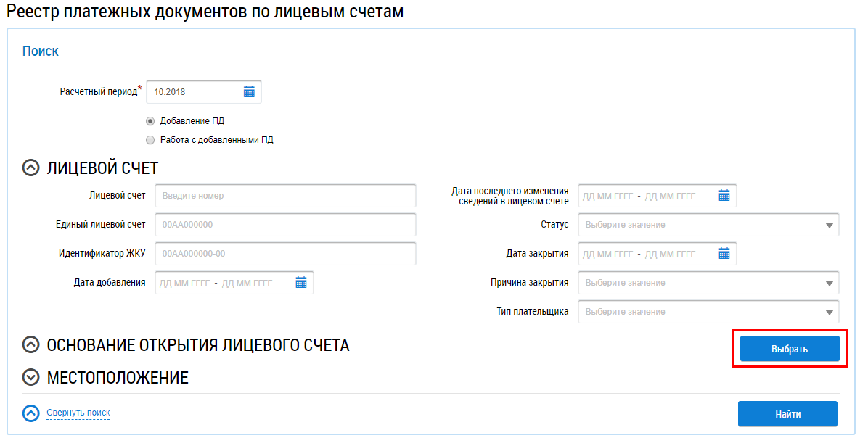Image resolution: width=868 pixels, height=438 pixels.
Task: Expand the МЕСТОПОЛОЖЕНИЕ section
Action: click(30, 378)
